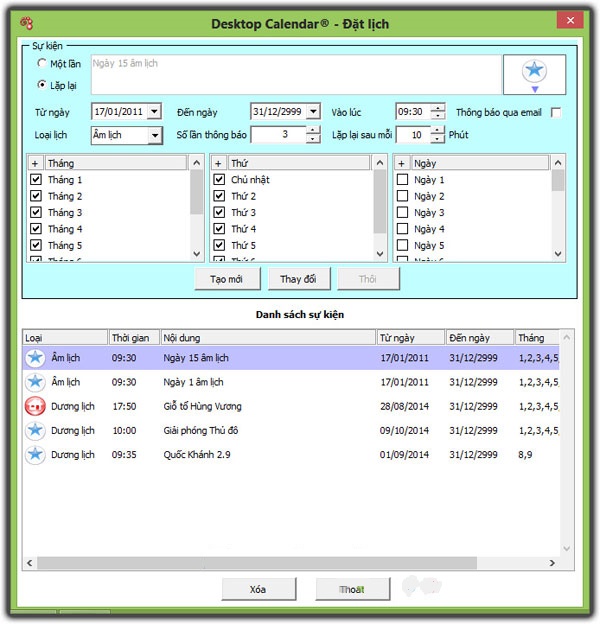Click the 'Tháng' column header in event list
The image size is (600, 624).
point(537,338)
